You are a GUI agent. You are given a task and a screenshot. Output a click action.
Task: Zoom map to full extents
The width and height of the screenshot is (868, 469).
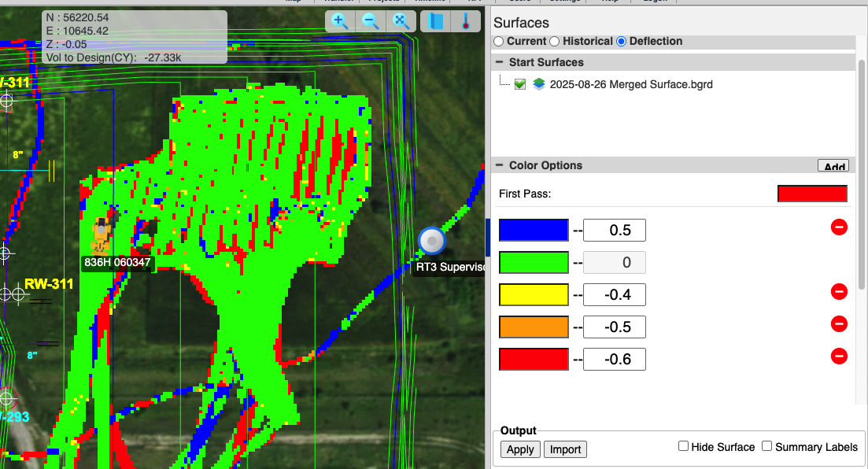pyautogui.click(x=401, y=21)
